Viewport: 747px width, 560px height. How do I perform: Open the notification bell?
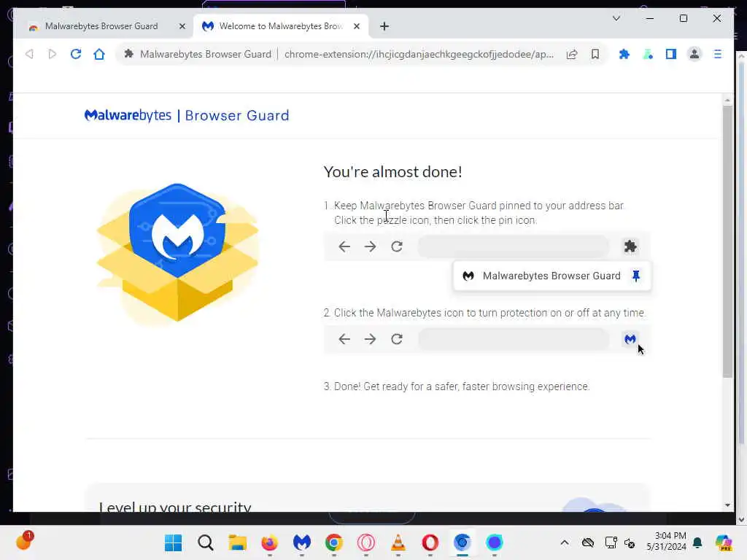pos(697,542)
